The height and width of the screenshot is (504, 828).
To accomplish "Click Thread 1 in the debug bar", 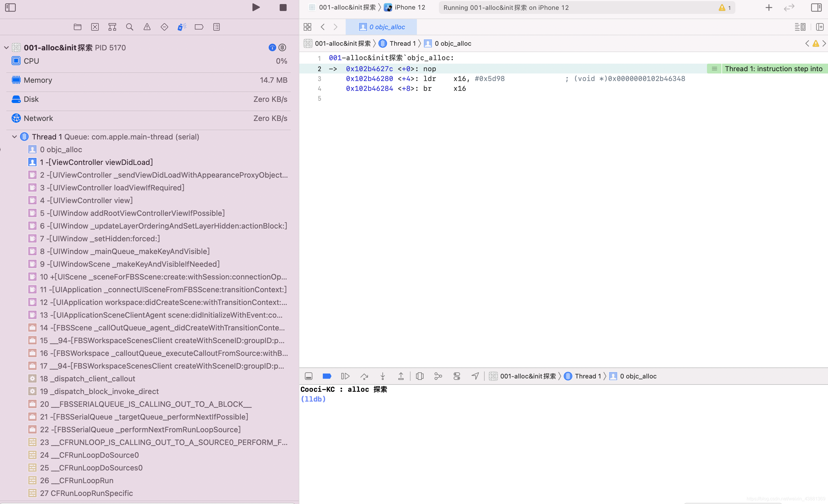I will tap(582, 376).
